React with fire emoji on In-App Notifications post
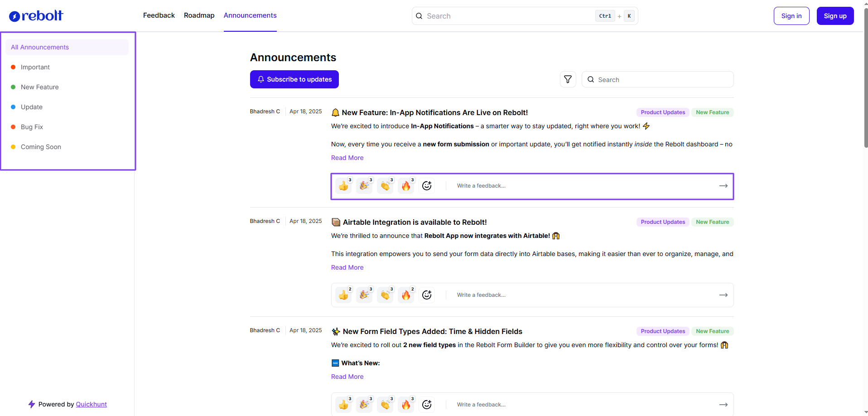 406,185
